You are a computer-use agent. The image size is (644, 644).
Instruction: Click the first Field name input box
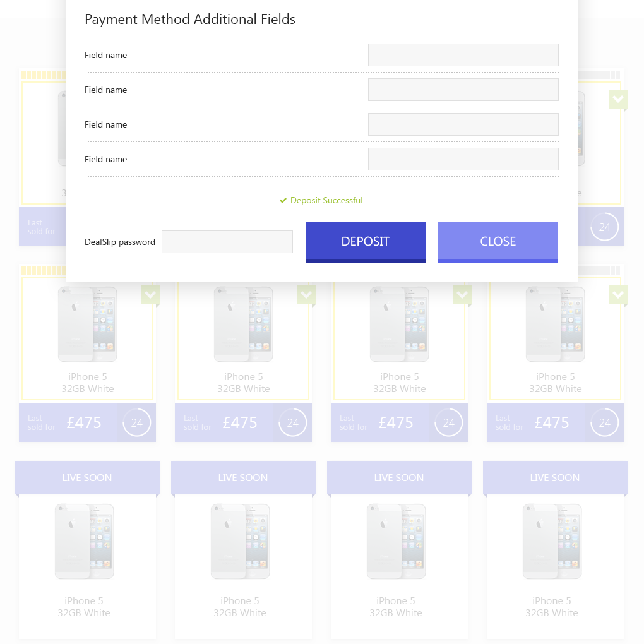(x=463, y=55)
